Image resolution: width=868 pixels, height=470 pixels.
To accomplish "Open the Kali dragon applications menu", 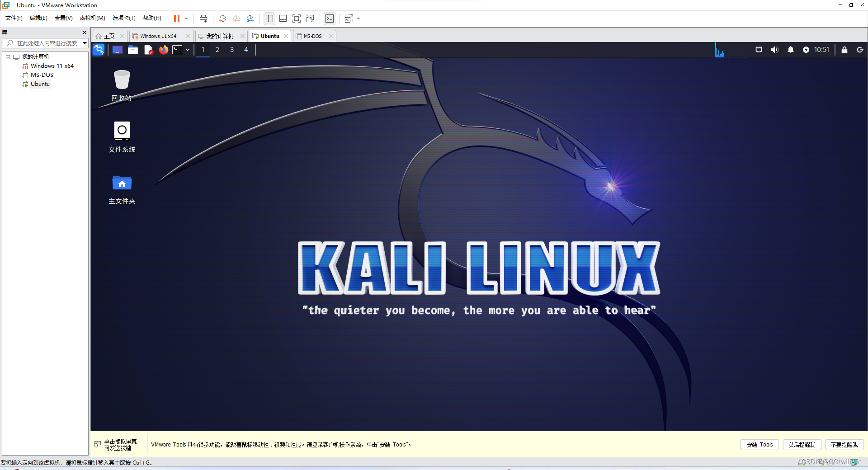I will point(99,50).
